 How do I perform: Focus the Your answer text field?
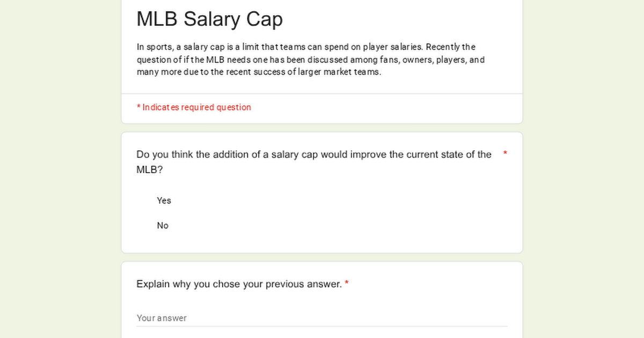(322, 318)
